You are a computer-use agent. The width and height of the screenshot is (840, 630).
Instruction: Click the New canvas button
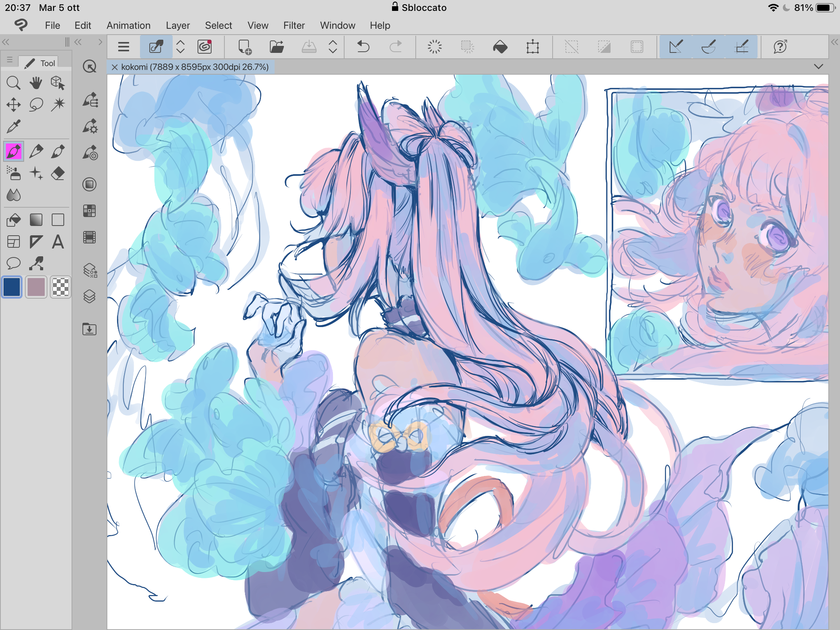point(245,47)
